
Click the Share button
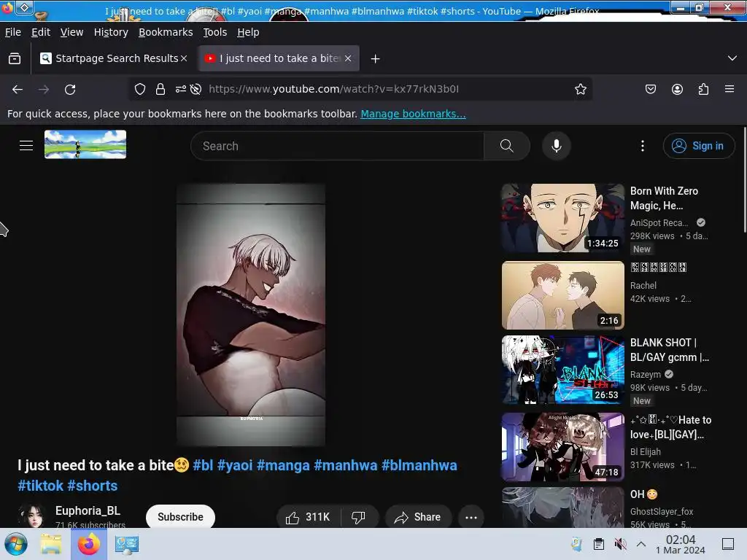(x=418, y=517)
